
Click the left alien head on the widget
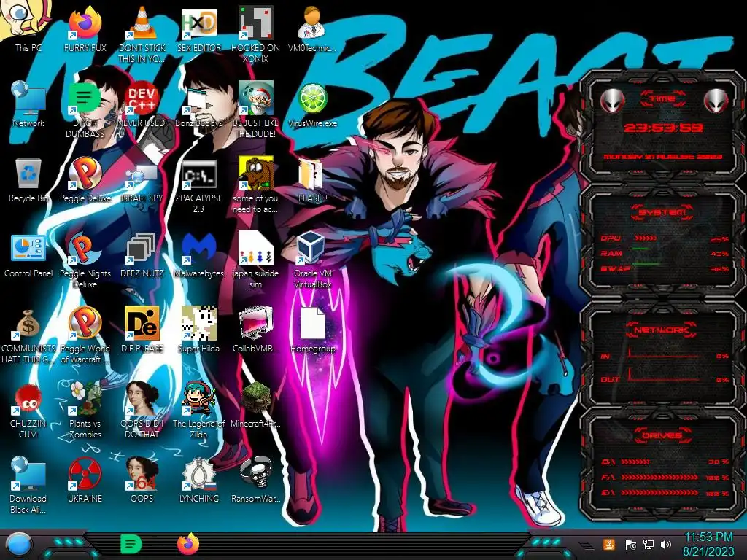click(612, 101)
